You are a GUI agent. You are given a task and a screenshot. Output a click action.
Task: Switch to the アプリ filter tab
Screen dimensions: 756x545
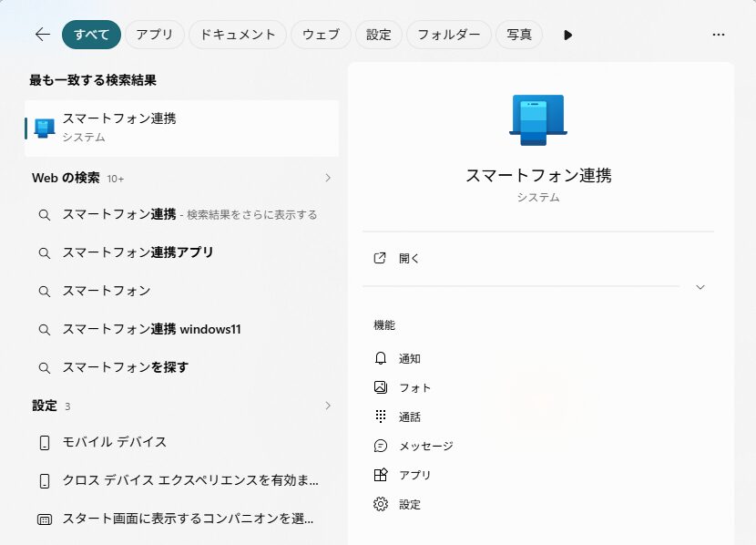[x=154, y=35]
